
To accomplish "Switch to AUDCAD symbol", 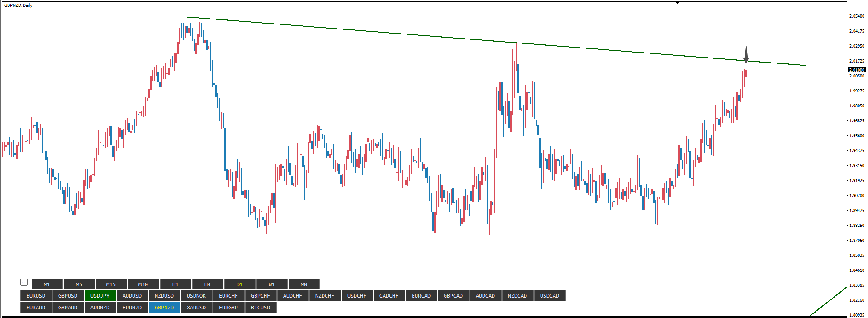I will coord(486,296).
